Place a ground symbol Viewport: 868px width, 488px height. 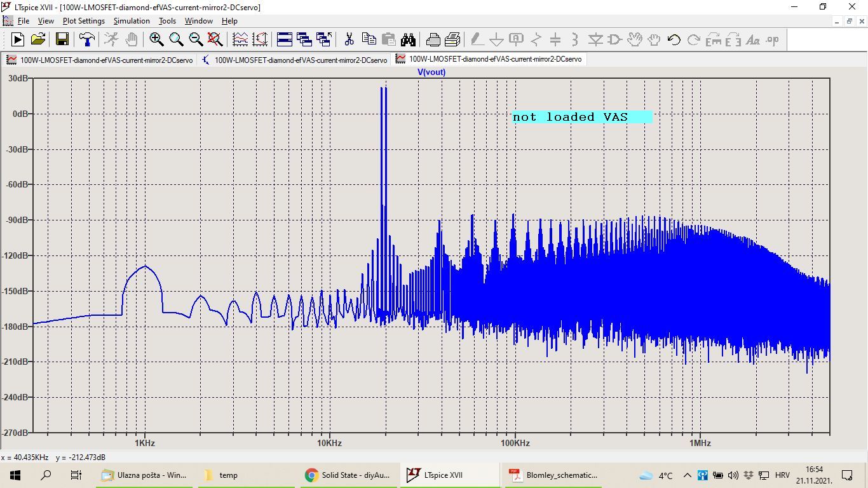pyautogui.click(x=496, y=39)
